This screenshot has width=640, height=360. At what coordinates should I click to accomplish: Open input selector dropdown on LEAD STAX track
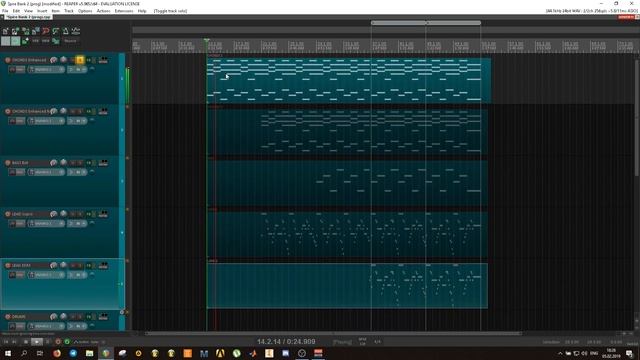point(46,275)
